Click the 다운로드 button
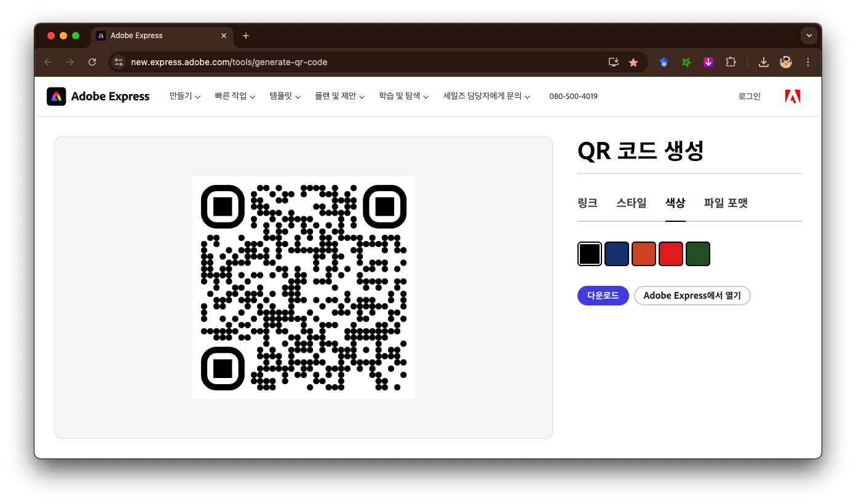856x504 pixels. tap(603, 296)
